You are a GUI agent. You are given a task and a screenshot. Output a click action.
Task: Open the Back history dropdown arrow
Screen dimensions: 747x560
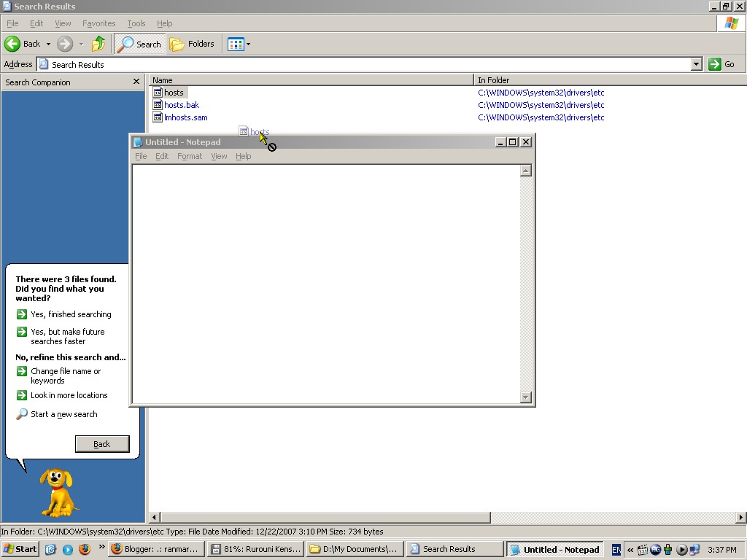tap(48, 44)
